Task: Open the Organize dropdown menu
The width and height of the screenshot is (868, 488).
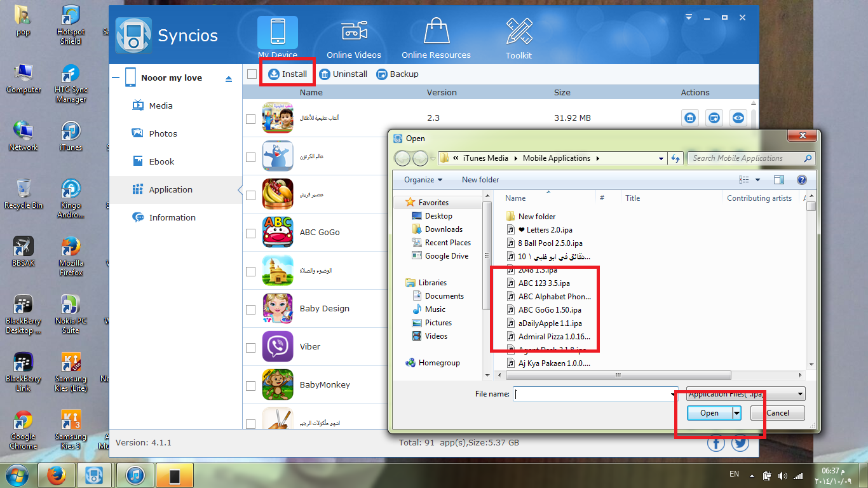Action: click(x=423, y=180)
